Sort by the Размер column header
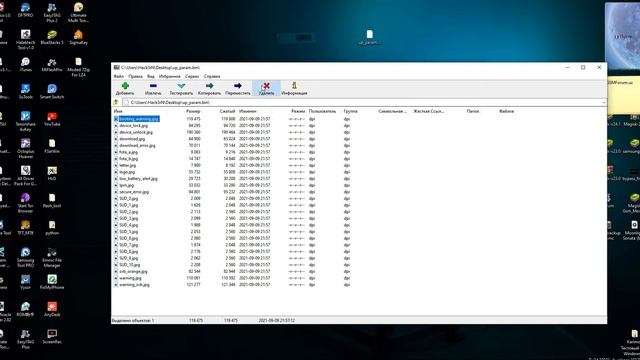Viewport: 640px width, 360px height. pos(193,111)
